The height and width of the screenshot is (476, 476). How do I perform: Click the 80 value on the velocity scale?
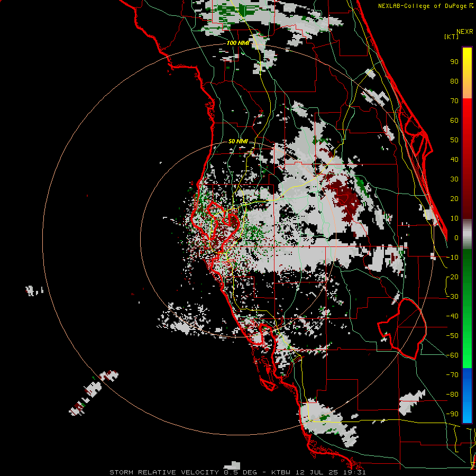454,81
